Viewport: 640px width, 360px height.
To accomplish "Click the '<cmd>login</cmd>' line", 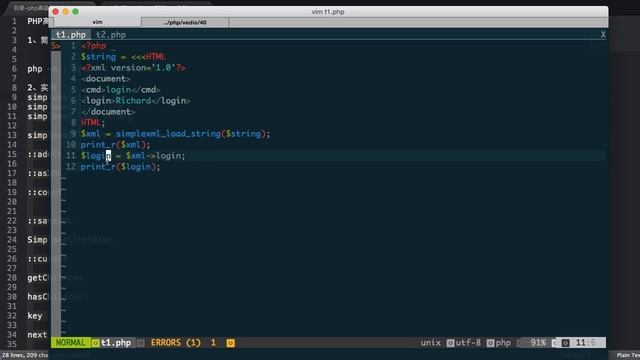I will pos(120,90).
